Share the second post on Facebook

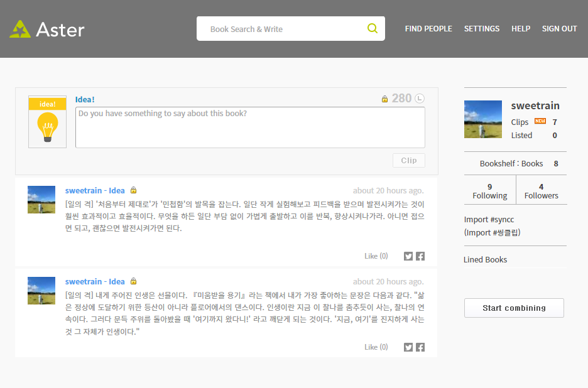420,347
